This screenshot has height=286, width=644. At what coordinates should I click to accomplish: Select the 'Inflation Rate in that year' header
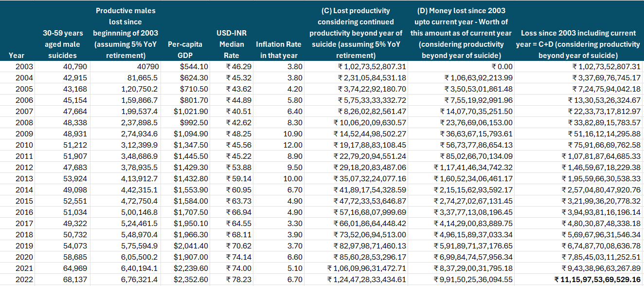coord(279,49)
